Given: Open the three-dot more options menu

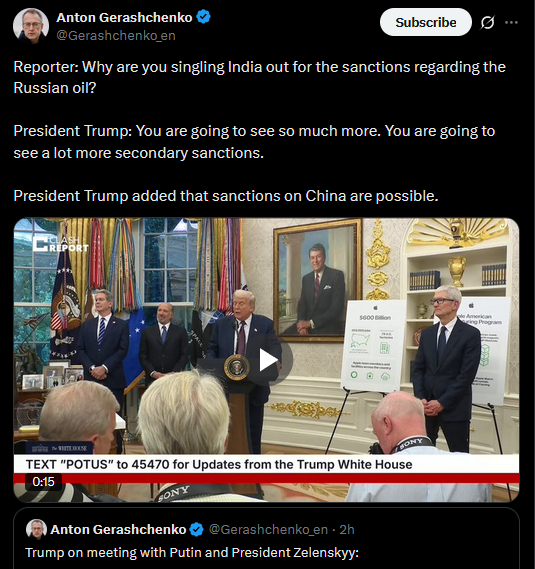Looking at the screenshot, I should pyautogui.click(x=511, y=22).
